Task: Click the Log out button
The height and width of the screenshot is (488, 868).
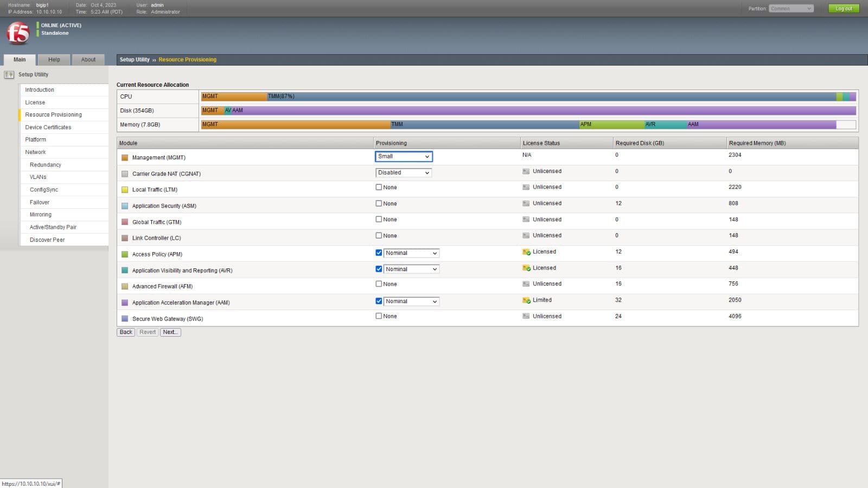Action: 844,9
